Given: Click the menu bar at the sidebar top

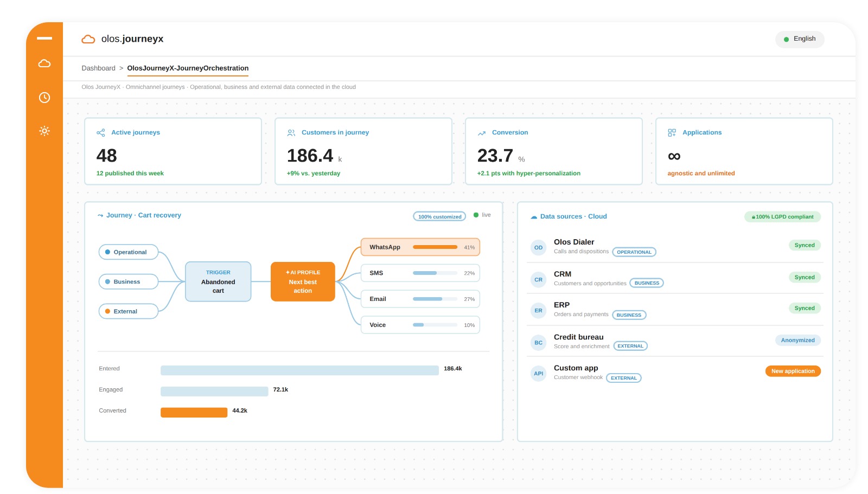Looking at the screenshot, I should click(x=44, y=39).
